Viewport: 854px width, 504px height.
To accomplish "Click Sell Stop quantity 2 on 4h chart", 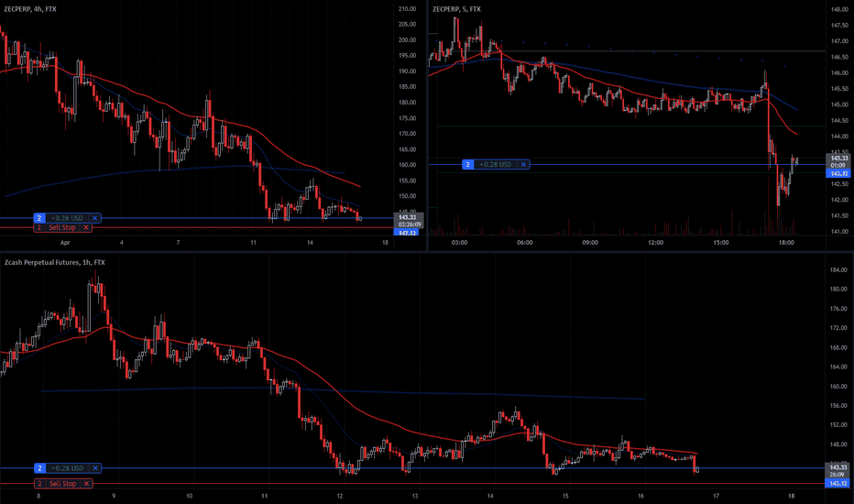I will click(39, 228).
